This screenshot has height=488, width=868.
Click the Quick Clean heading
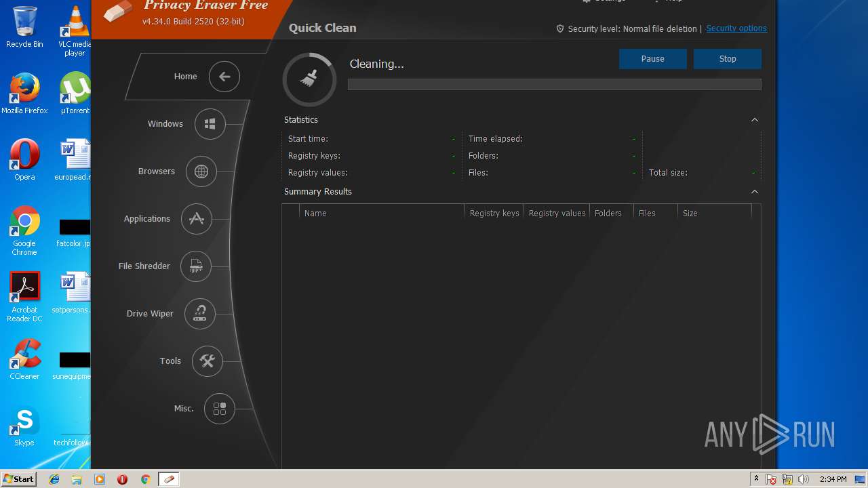click(322, 28)
